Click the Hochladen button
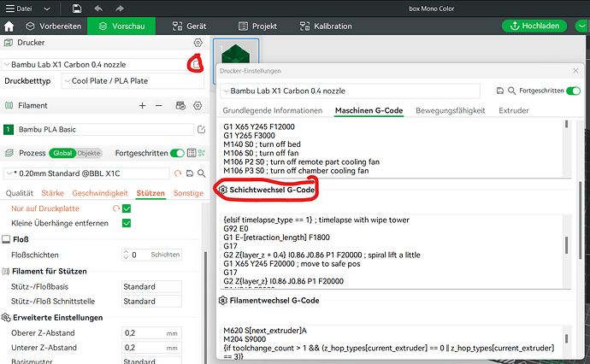 click(x=534, y=26)
